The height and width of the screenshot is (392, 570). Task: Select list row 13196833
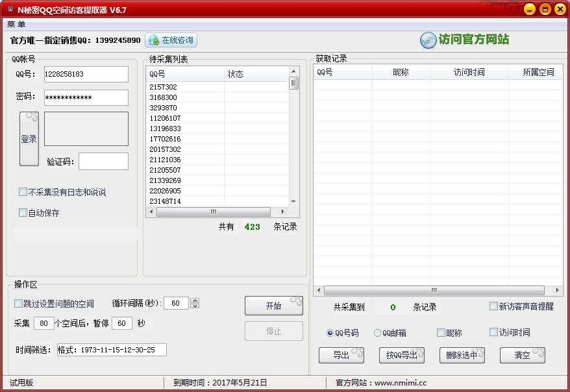217,129
